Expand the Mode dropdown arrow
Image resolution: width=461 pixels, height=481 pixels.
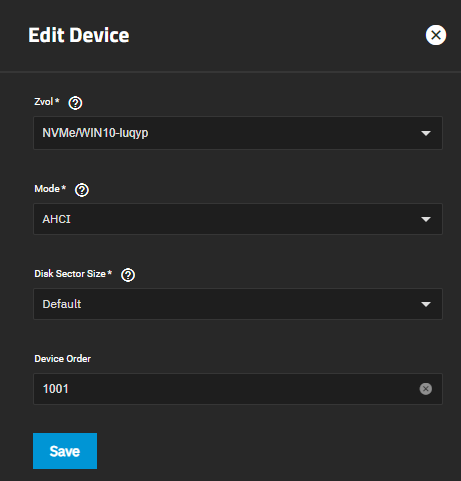tap(426, 219)
